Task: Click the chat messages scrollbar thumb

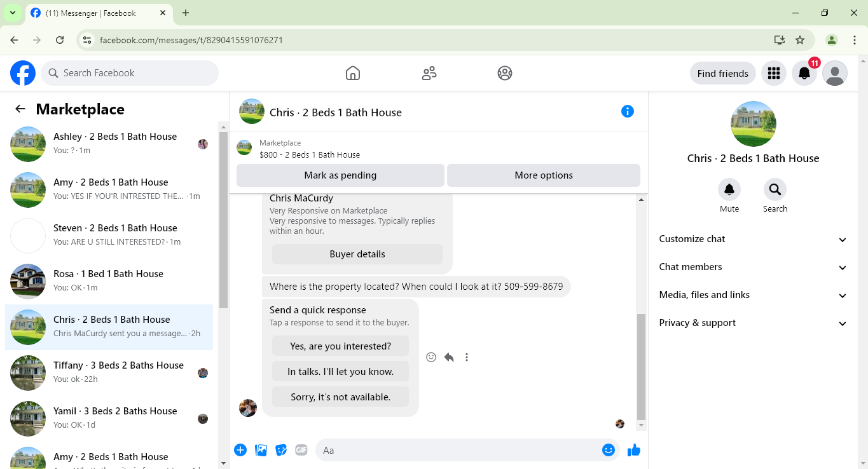Action: [x=641, y=367]
